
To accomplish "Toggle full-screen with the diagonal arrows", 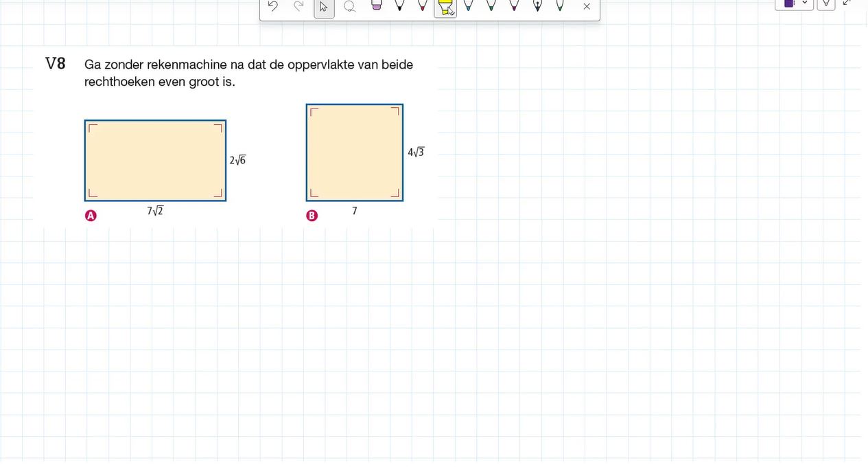I will pyautogui.click(x=847, y=3).
